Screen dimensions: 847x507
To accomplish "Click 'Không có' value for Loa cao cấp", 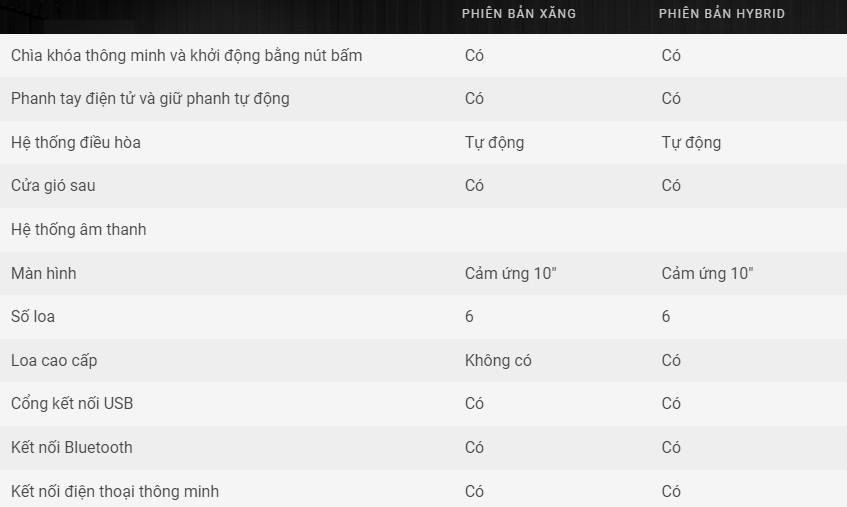I will tap(498, 361).
